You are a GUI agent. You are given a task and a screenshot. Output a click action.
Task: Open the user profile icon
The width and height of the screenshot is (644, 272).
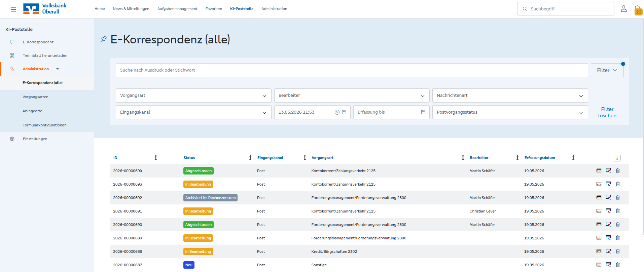tap(623, 9)
